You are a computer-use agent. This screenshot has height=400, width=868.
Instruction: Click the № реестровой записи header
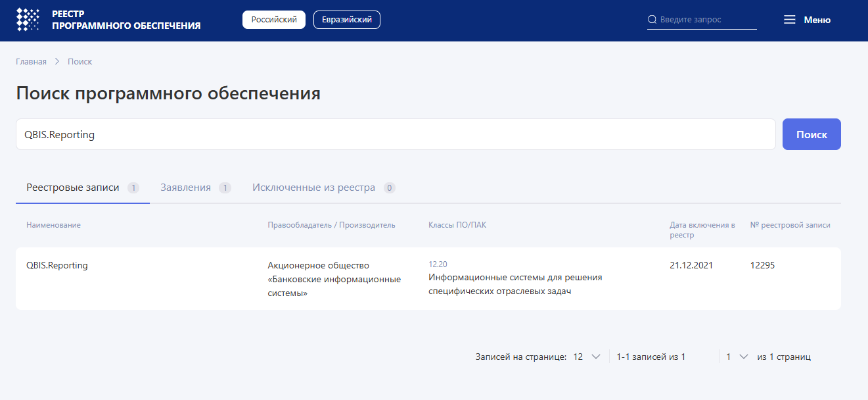coord(790,225)
